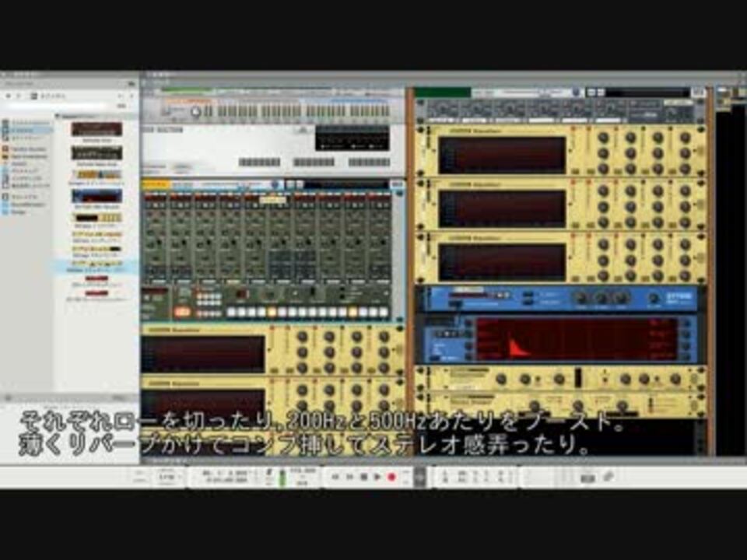Adjust the MClass Compressor Output Gain knob

pyautogui.click(x=675, y=379)
